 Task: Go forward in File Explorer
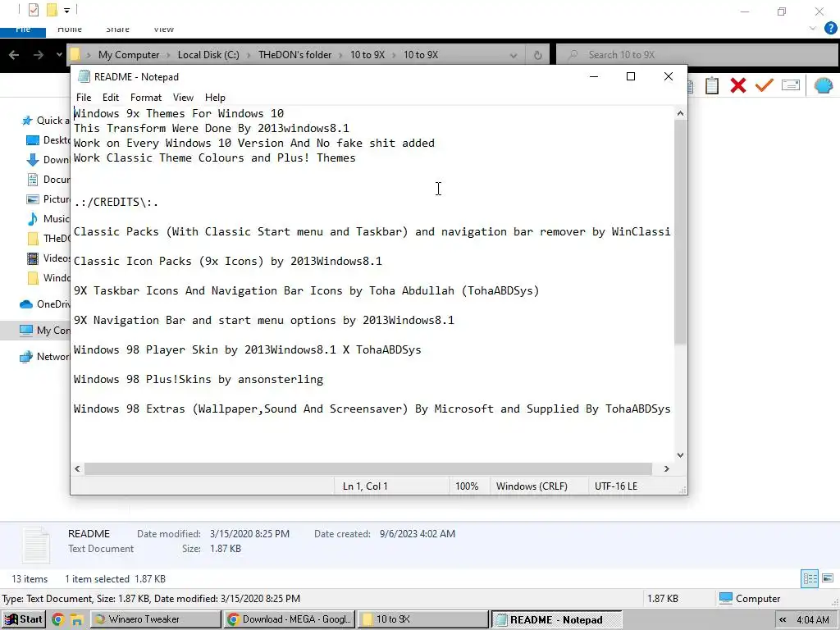pyautogui.click(x=38, y=55)
